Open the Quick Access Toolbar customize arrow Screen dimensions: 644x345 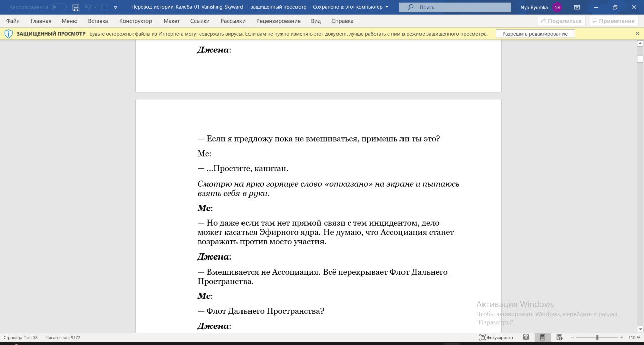[116, 7]
